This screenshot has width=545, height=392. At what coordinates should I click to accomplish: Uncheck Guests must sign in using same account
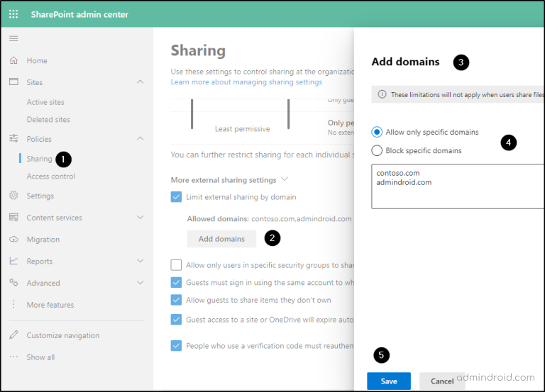pos(176,282)
